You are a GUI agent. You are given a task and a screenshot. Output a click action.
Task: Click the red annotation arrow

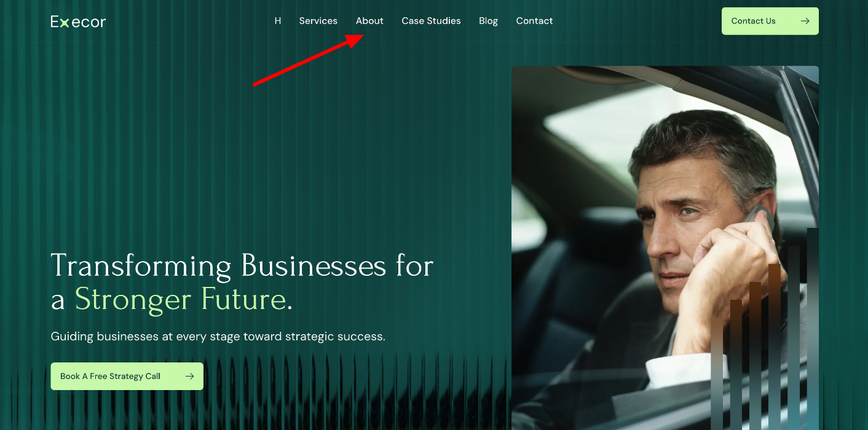click(309, 60)
